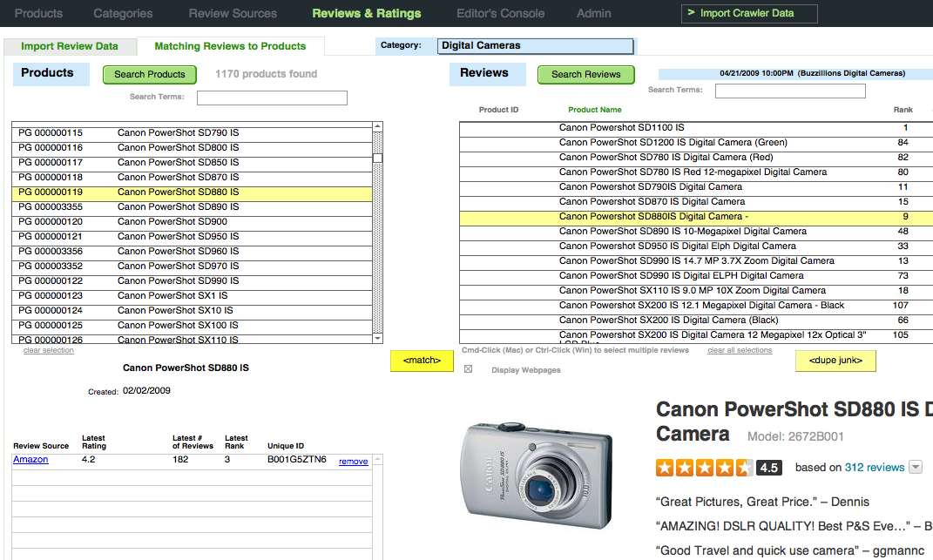
Task: Select review Canon Powershot SD790IS Digital Camera
Action: (x=696, y=187)
